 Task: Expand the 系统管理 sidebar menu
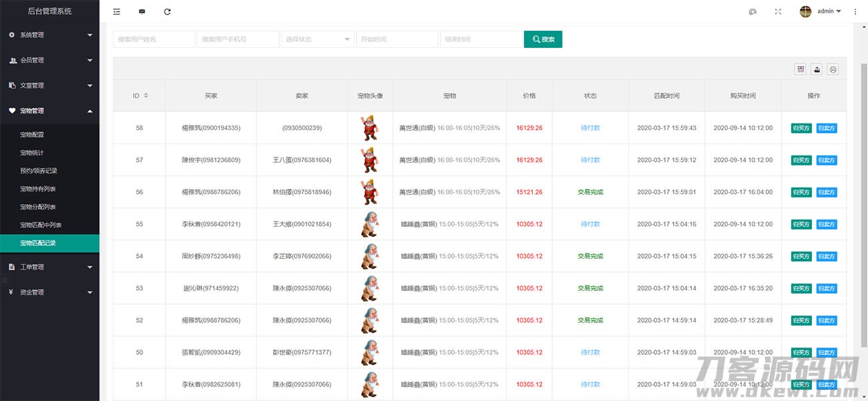49,35
